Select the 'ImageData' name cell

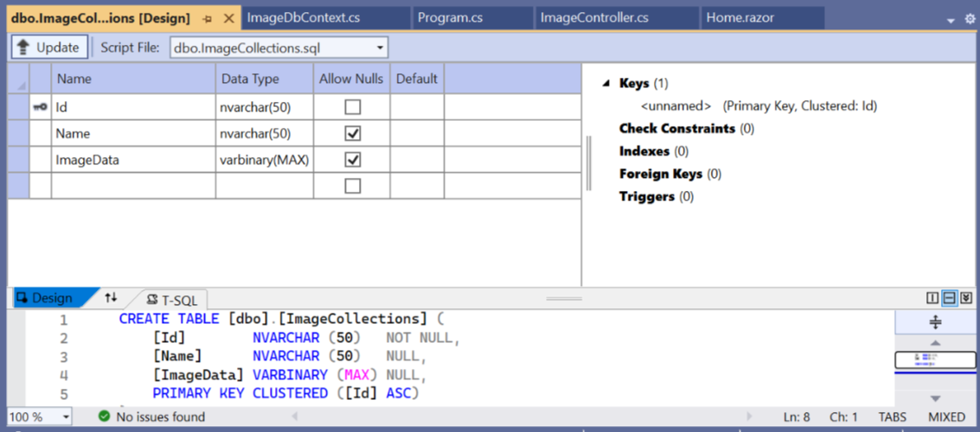134,160
